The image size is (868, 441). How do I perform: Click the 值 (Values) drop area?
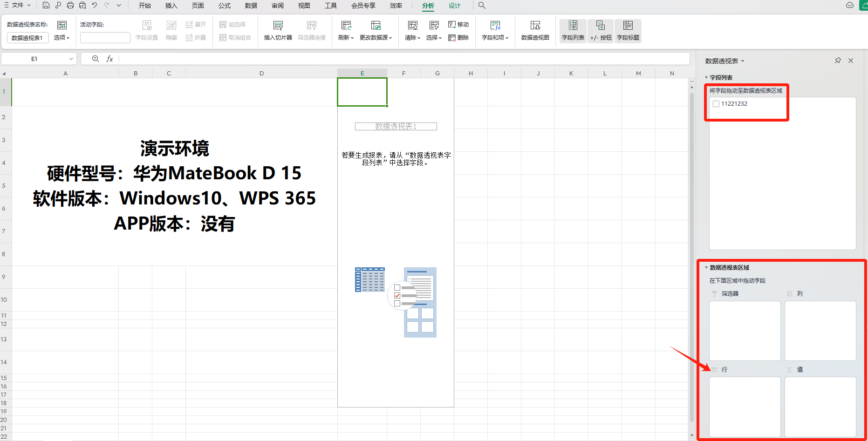820,407
